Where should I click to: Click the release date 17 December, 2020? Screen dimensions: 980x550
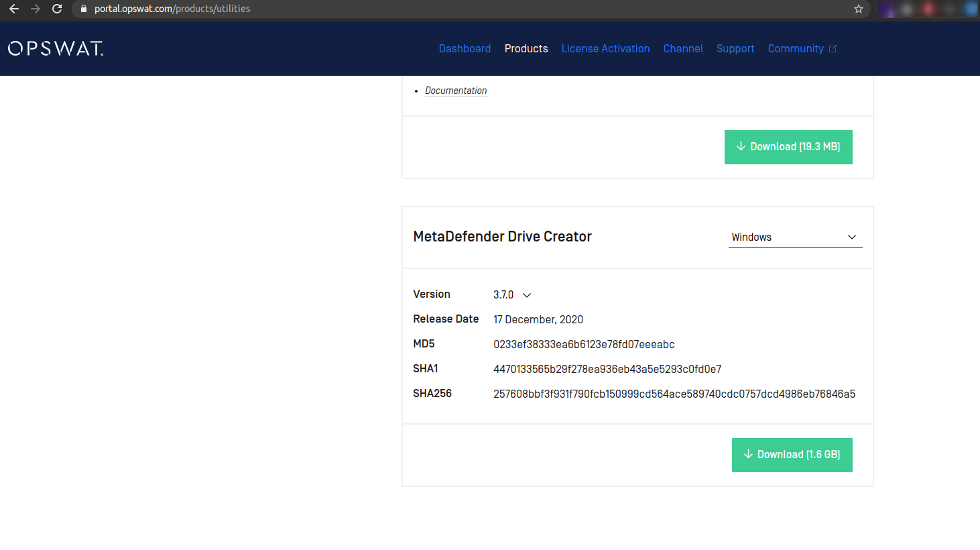[x=538, y=319]
